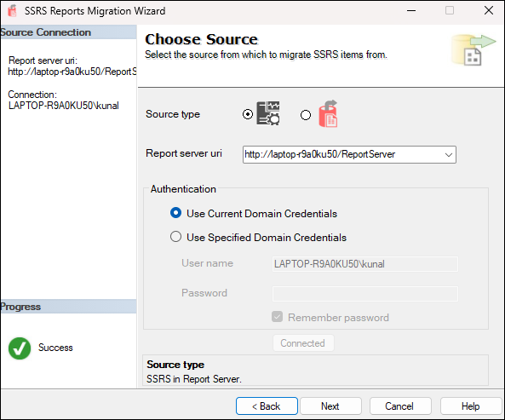Select the file-based source type radio
The width and height of the screenshot is (505, 420).
tap(306, 115)
